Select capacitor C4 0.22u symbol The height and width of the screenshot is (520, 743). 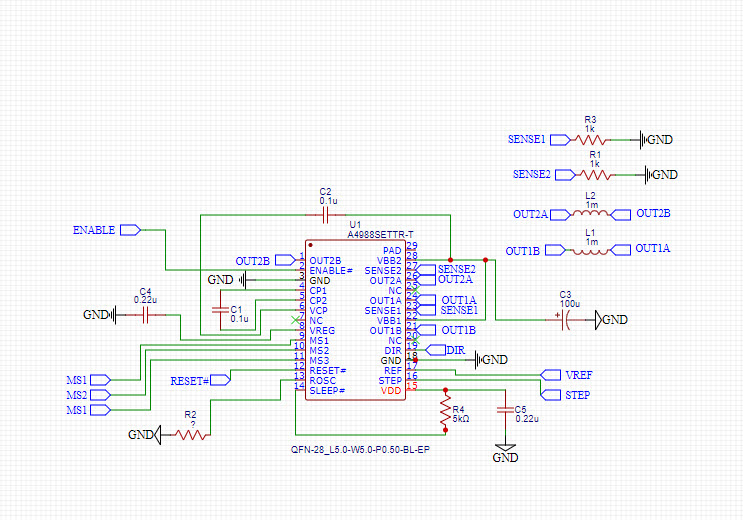(x=145, y=315)
